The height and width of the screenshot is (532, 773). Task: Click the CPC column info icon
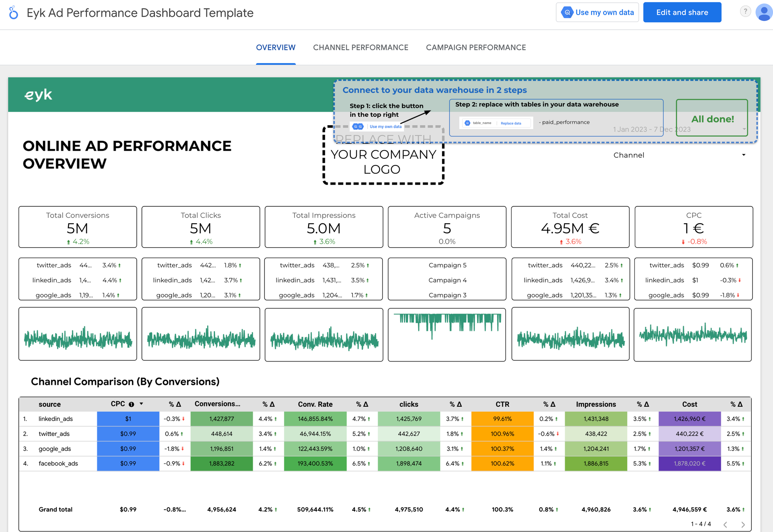131,405
